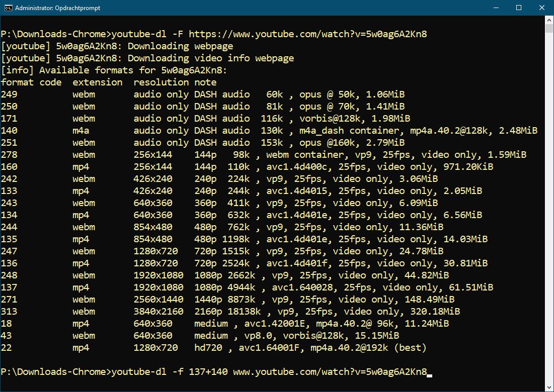Click the 'resolution' column header
The image size is (554, 392).
coord(161,82)
